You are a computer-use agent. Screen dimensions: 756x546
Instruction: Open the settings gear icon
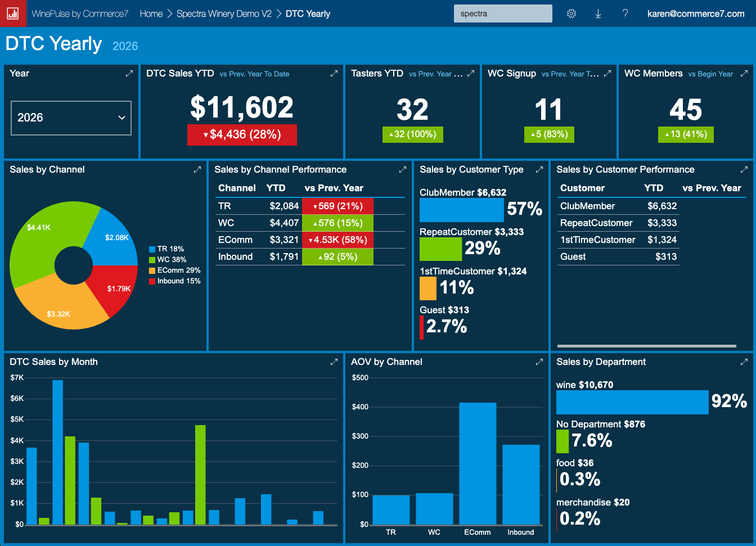(x=571, y=13)
